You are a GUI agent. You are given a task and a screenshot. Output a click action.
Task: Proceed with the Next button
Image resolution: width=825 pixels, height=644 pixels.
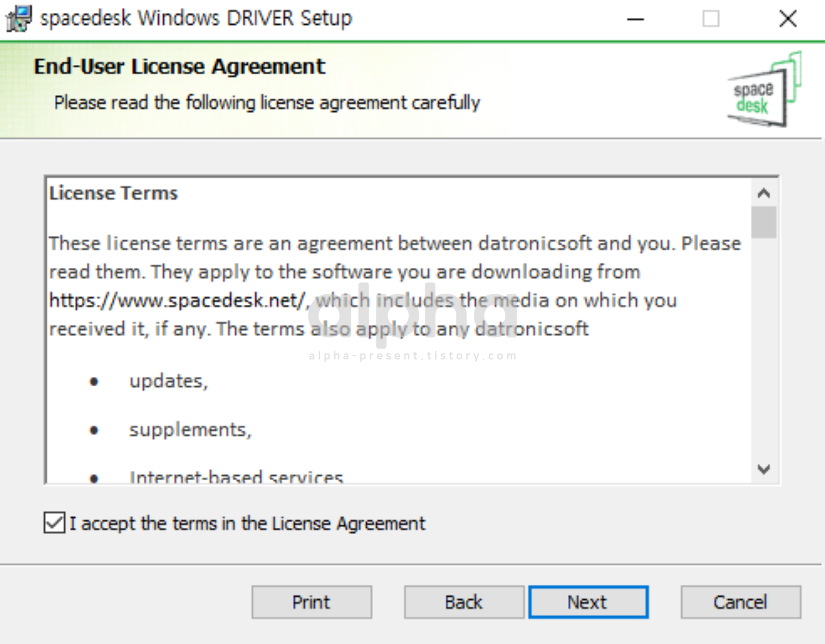pos(588,602)
